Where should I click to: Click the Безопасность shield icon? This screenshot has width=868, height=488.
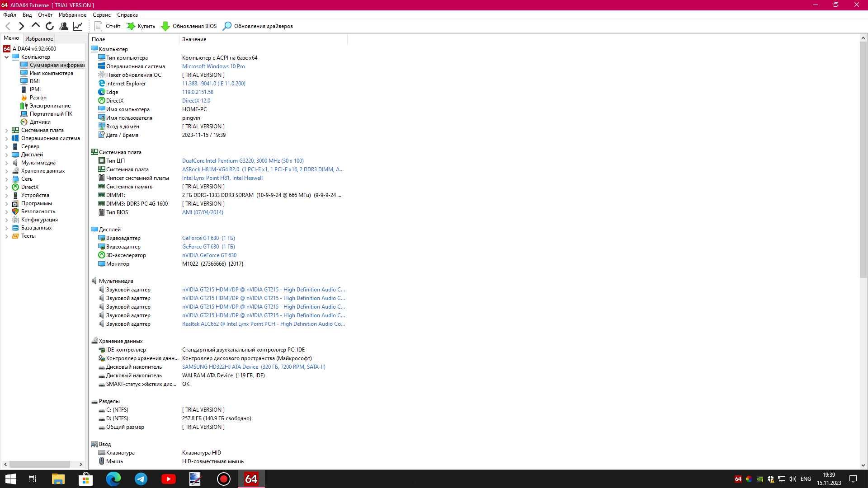pos(15,211)
